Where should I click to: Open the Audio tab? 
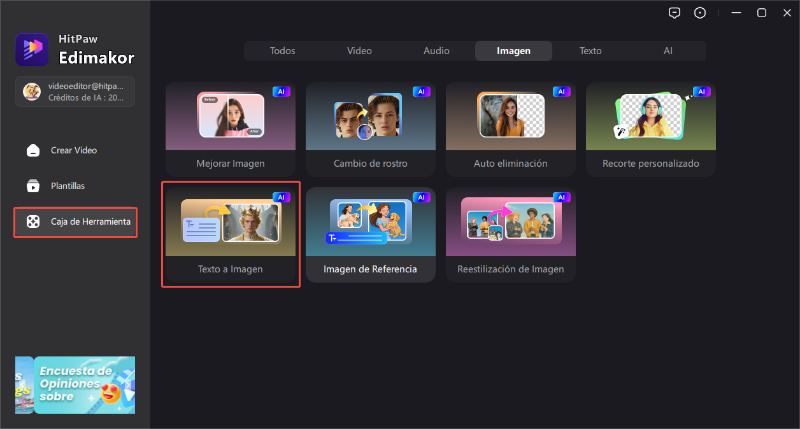(436, 51)
